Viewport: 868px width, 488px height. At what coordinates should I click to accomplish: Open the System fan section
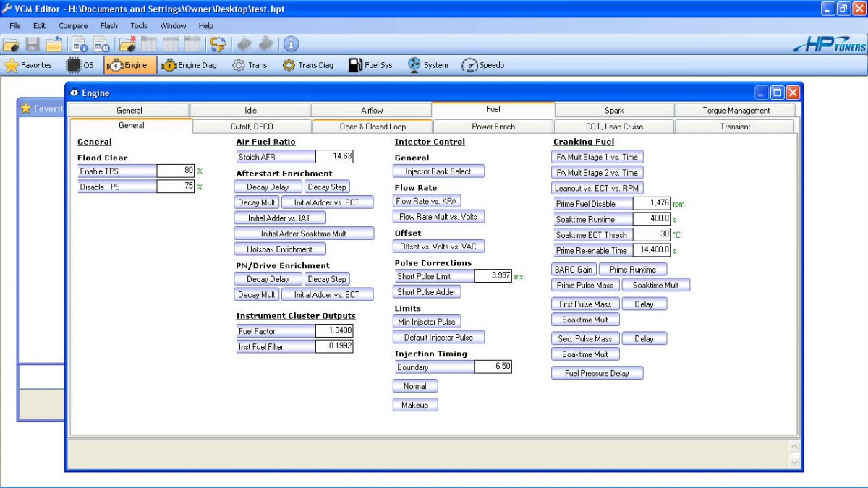point(427,65)
